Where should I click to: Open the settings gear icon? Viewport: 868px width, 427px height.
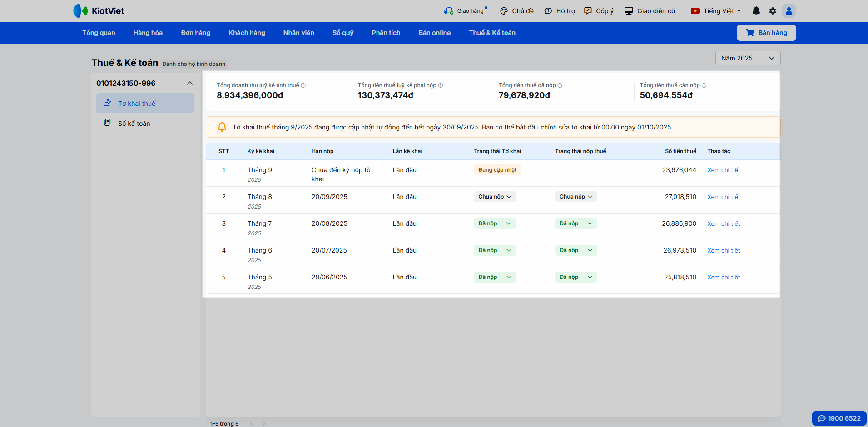pos(772,11)
